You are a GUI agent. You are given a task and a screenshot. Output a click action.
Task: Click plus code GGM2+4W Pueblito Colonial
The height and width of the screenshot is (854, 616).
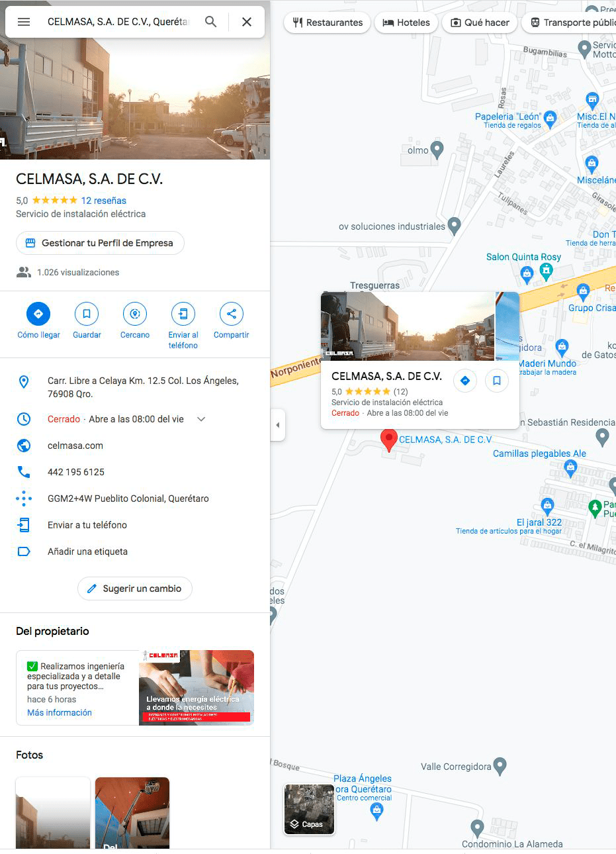(x=128, y=498)
